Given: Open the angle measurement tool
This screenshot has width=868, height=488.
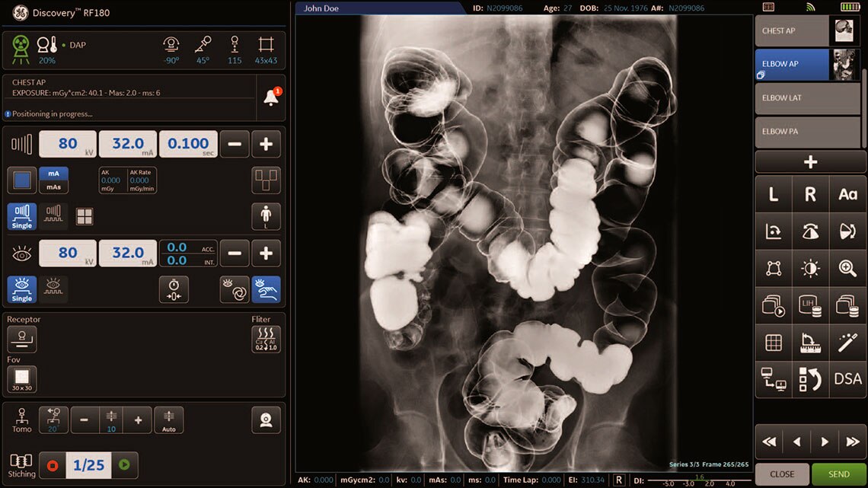Looking at the screenshot, I should pos(810,343).
